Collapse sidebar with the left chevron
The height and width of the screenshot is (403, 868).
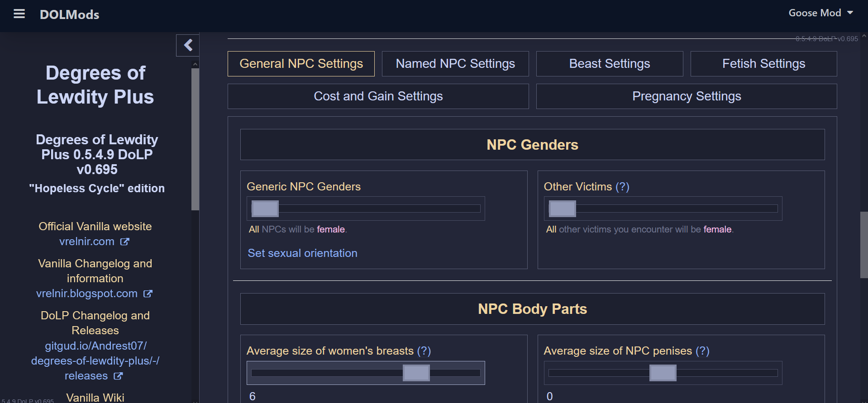(x=188, y=45)
